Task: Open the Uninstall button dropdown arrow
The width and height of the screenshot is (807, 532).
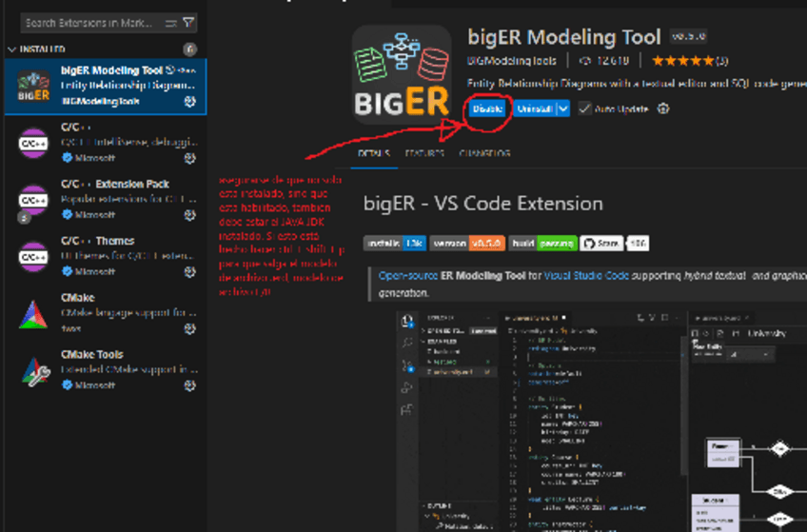Action: (563, 109)
